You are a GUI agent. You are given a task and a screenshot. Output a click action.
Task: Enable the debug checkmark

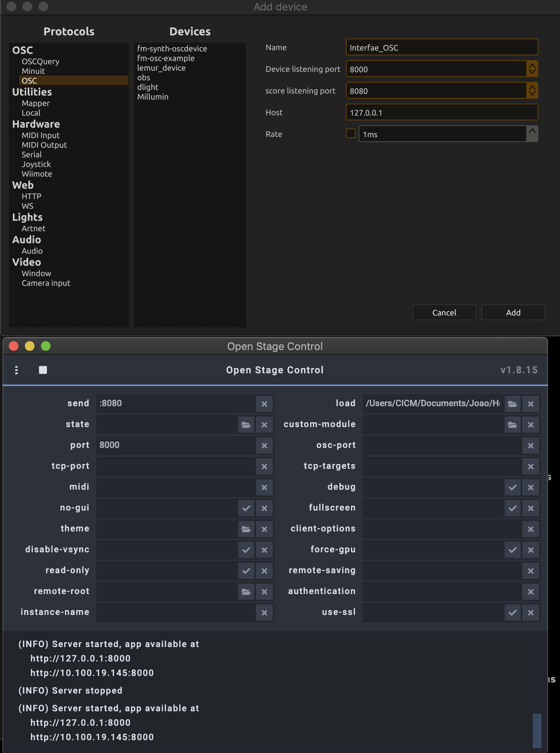coord(513,487)
